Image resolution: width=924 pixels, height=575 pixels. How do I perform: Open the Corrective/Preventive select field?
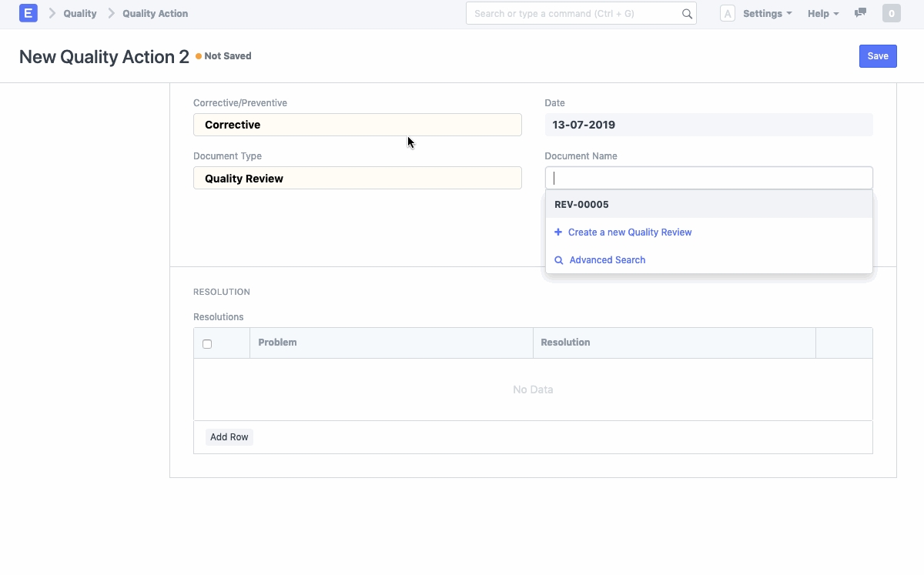(x=357, y=125)
